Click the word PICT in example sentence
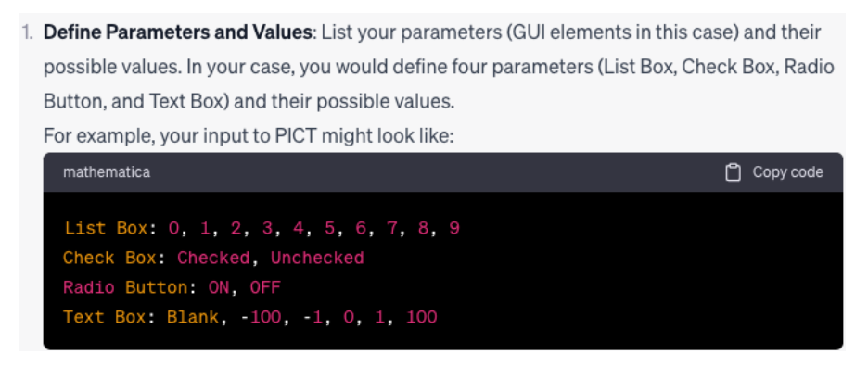The width and height of the screenshot is (868, 367). point(293,135)
